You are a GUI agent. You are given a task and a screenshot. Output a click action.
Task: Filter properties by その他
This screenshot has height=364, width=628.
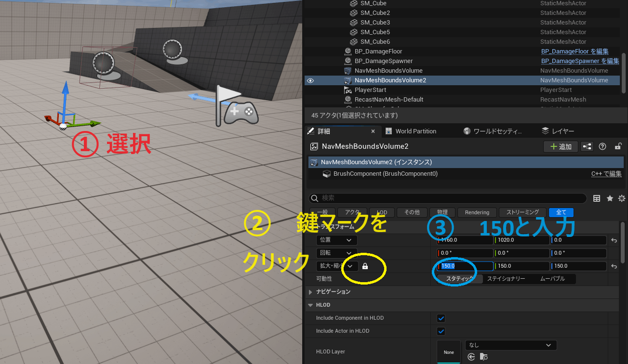412,212
